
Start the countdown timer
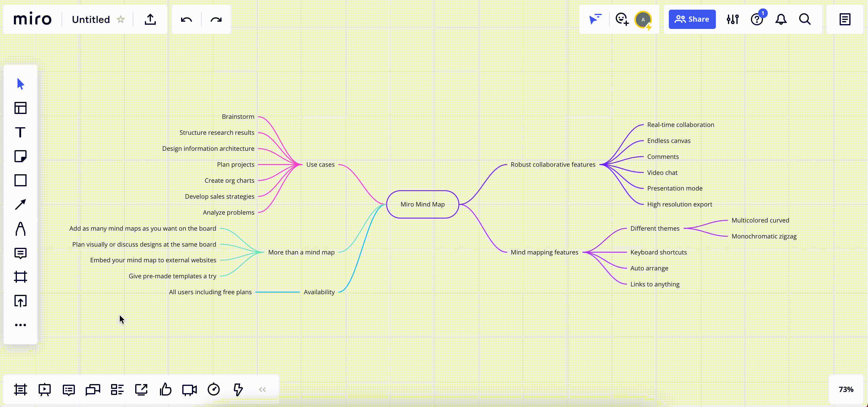coord(214,390)
